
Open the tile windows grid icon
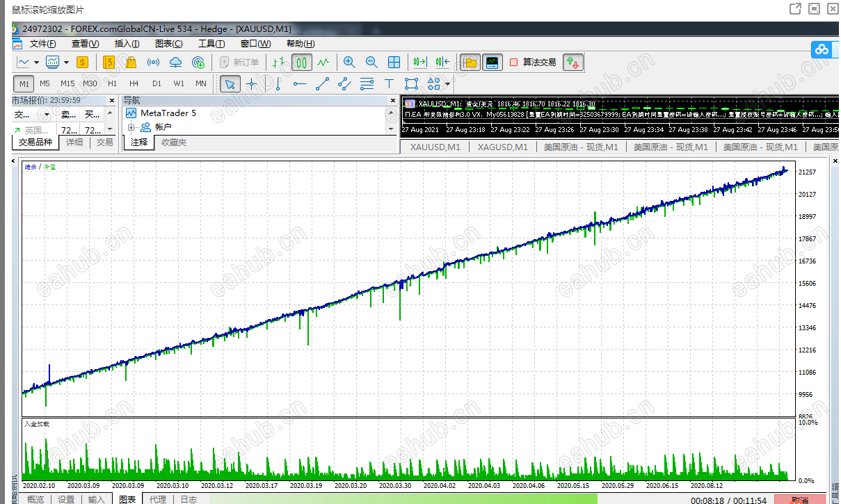[394, 62]
